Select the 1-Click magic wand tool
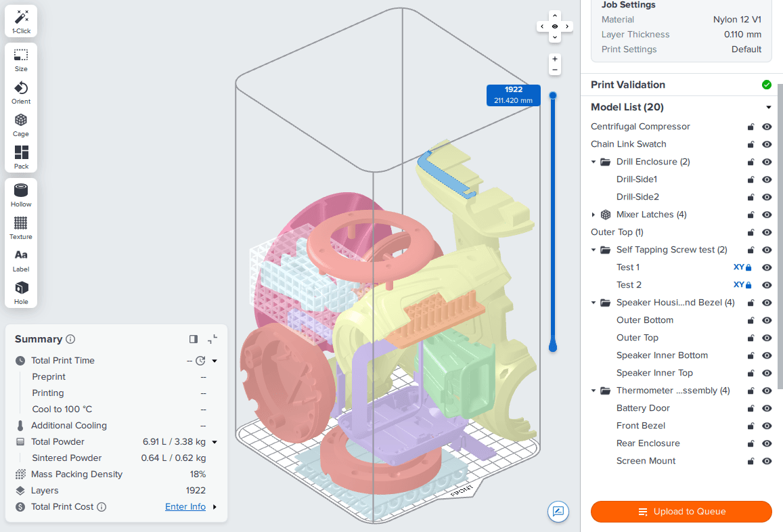Screen dimensions: 783x532 point(21,20)
